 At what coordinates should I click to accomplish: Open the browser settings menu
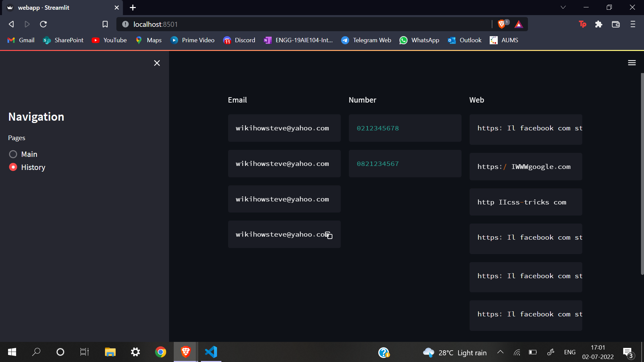[633, 24]
